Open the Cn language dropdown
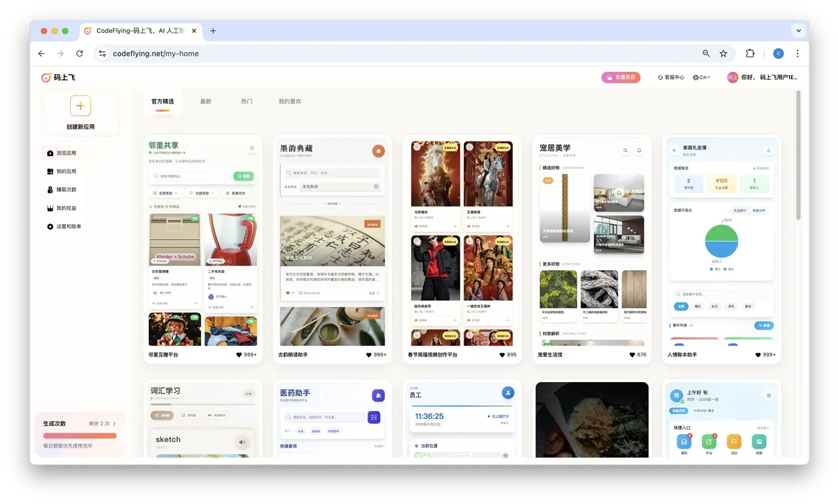The width and height of the screenshot is (839, 504). click(701, 77)
